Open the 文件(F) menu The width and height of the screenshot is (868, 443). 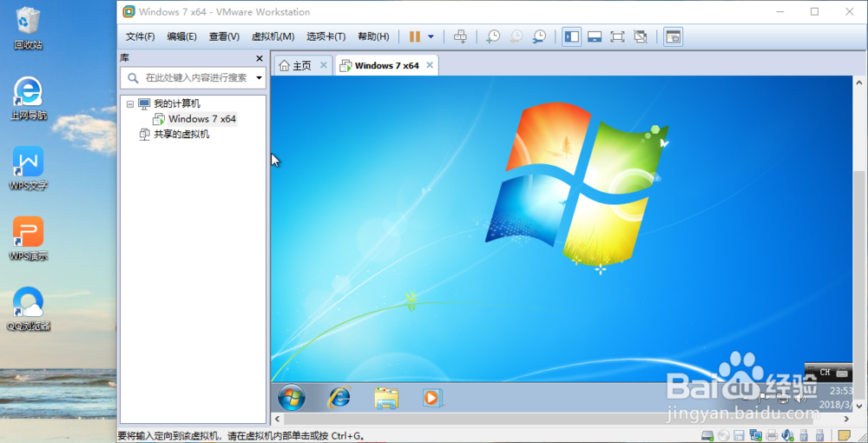point(140,36)
